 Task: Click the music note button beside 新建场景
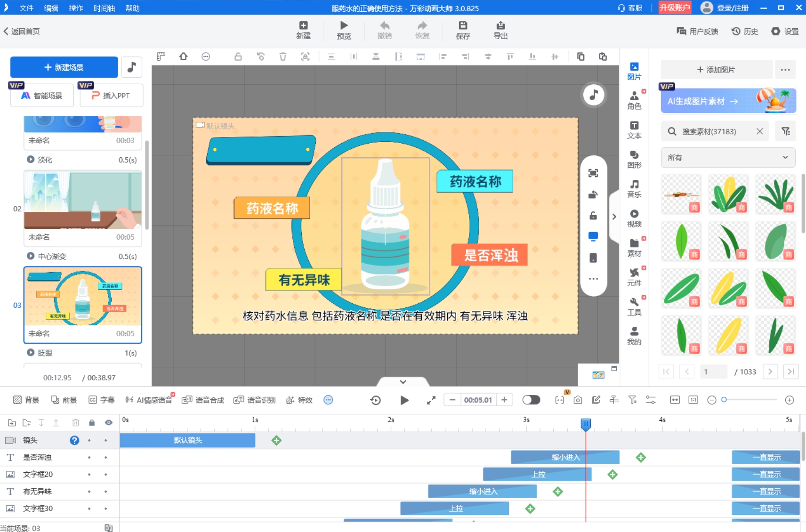[x=132, y=67]
